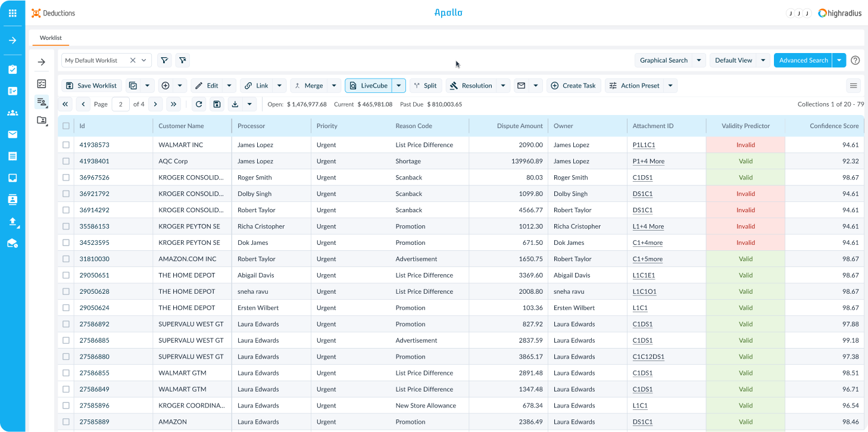Open the Merge dropdown arrow
Image resolution: width=868 pixels, height=432 pixels.
pyautogui.click(x=335, y=86)
